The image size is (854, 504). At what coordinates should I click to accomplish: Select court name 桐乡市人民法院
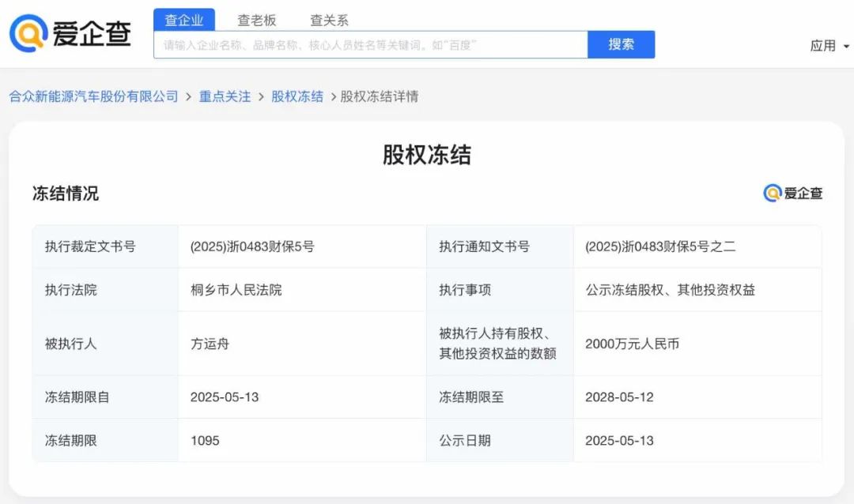pos(236,290)
